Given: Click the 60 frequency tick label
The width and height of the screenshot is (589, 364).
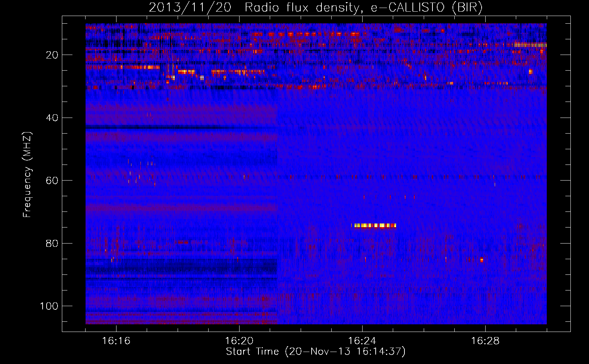Looking at the screenshot, I should (x=52, y=181).
